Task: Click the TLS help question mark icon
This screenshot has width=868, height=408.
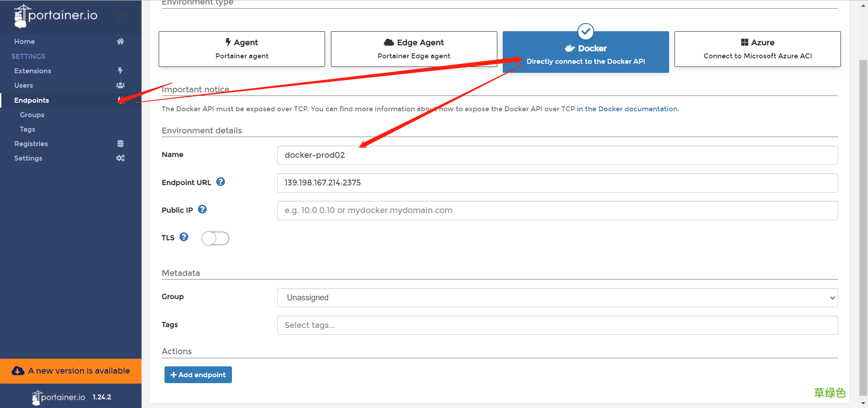Action: click(x=184, y=237)
